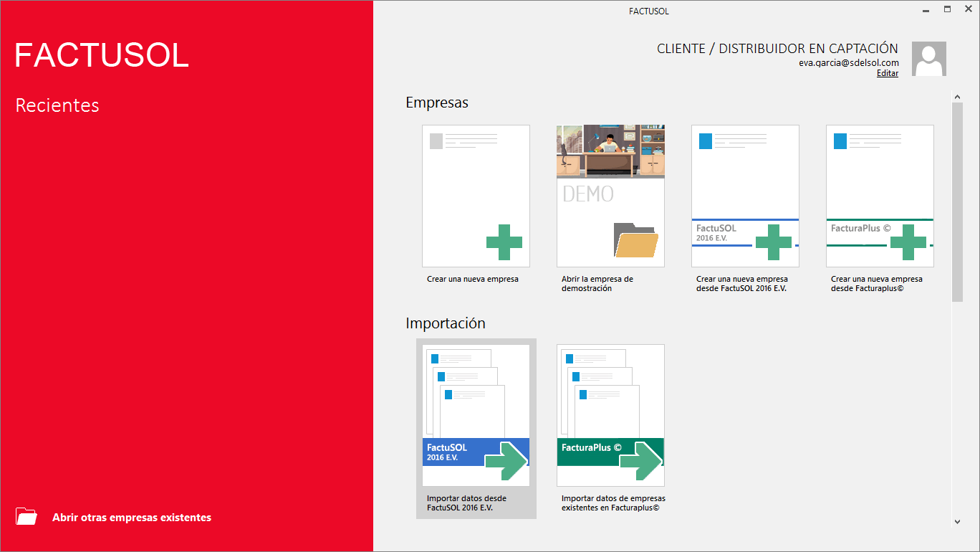980x552 pixels.
Task: Click 'Crear una nueva empresa' label
Action: tap(473, 279)
